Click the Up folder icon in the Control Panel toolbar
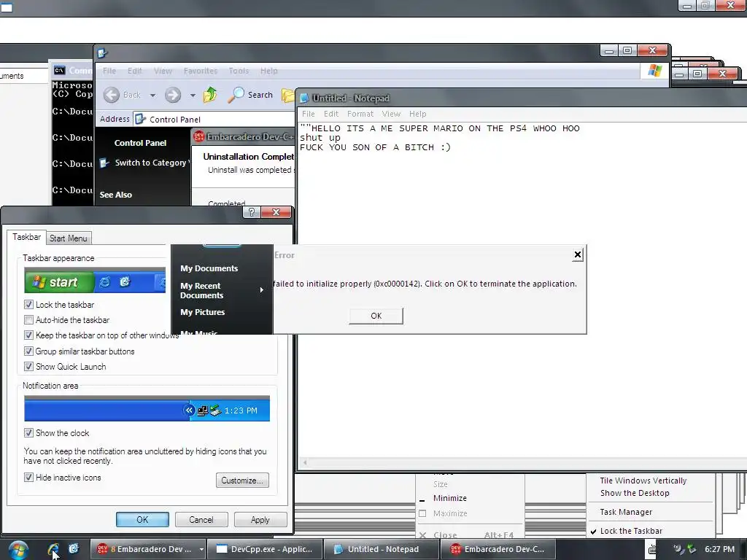The image size is (747, 560). point(210,94)
